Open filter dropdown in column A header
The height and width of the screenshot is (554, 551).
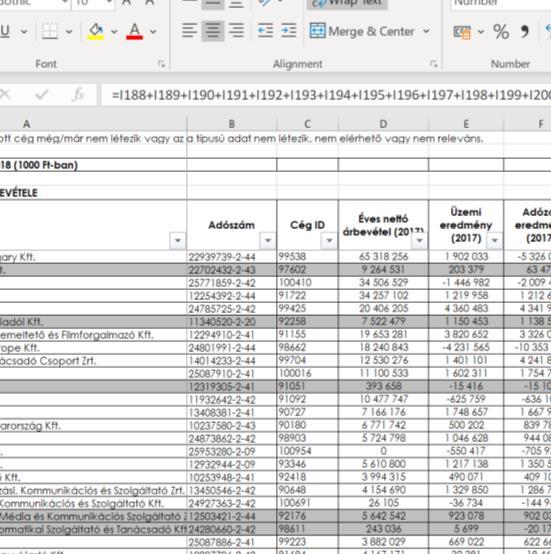pyautogui.click(x=178, y=241)
